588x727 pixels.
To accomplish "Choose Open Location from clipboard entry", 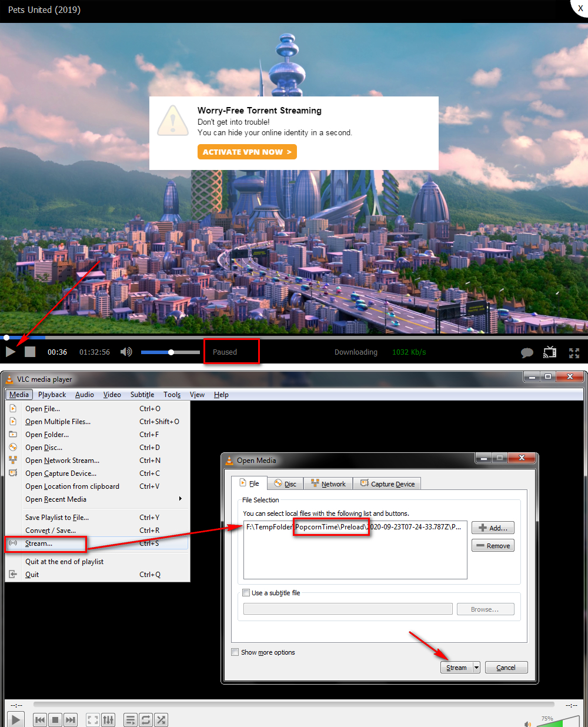I will [98, 486].
